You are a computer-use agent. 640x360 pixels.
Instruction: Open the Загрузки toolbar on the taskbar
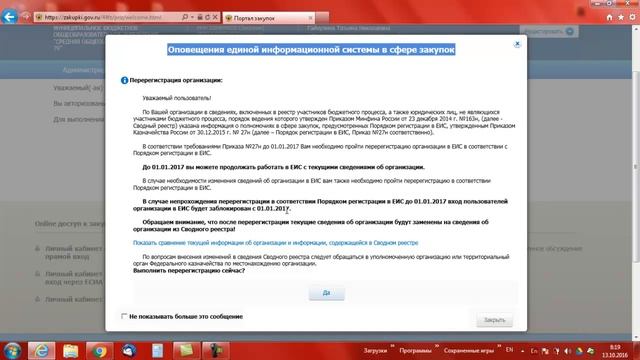[x=375, y=351]
